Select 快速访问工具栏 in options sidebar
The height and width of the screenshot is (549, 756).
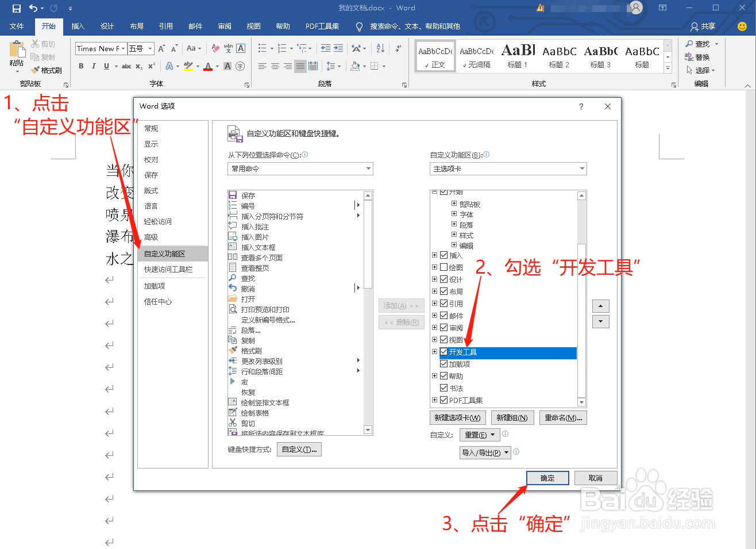click(x=173, y=269)
